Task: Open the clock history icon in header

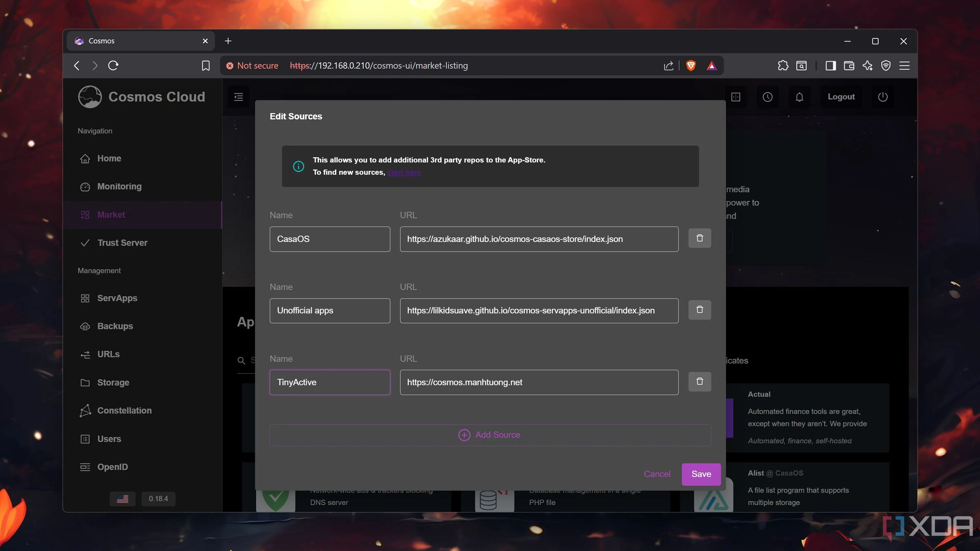Action: pyautogui.click(x=767, y=97)
